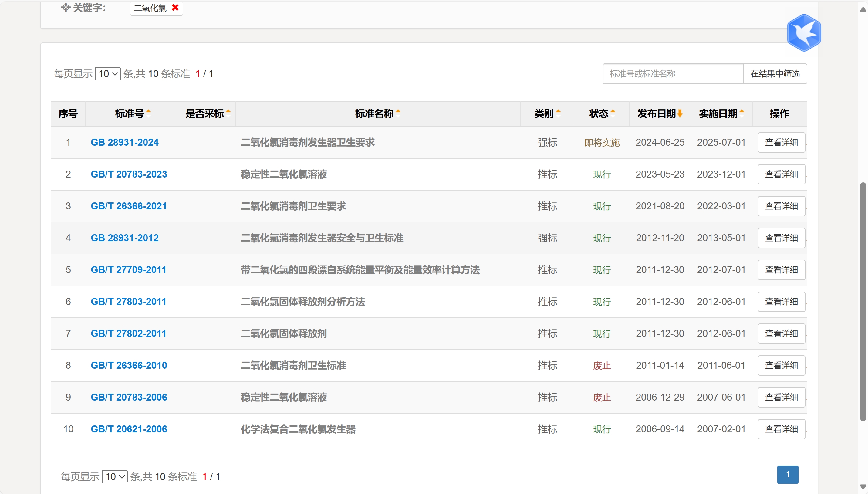Image resolution: width=868 pixels, height=494 pixels.
Task: Click 操作 column header
Action: coord(779,113)
